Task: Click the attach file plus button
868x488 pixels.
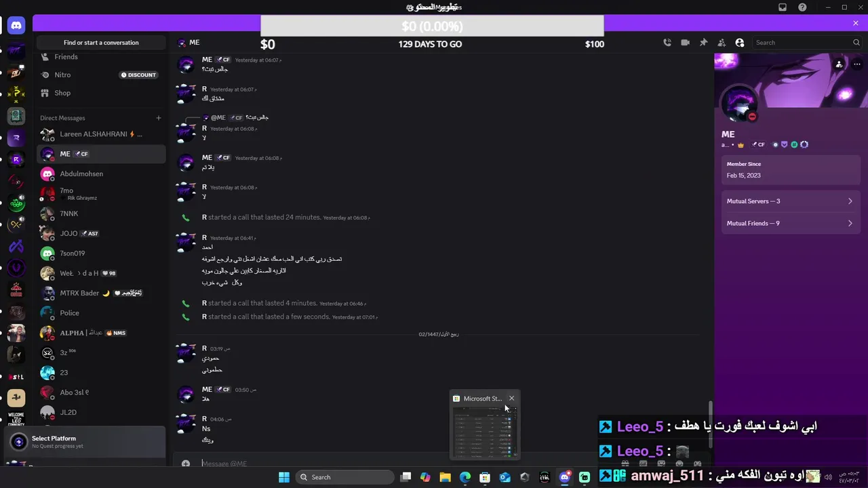Action: click(186, 464)
